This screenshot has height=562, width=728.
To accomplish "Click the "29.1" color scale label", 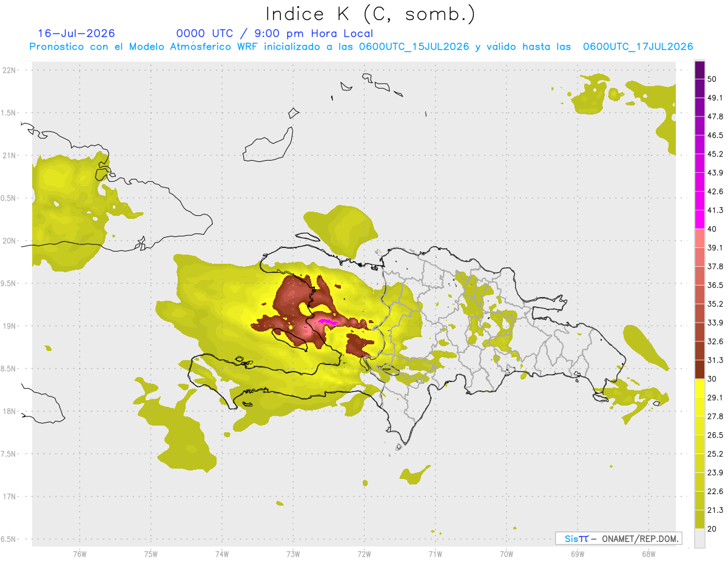I will (x=715, y=398).
